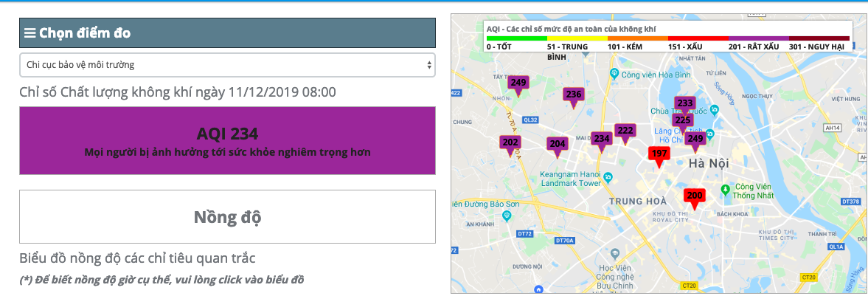Click the Công Viên Thống Nhất green pin
868x296 pixels.
pos(726,190)
